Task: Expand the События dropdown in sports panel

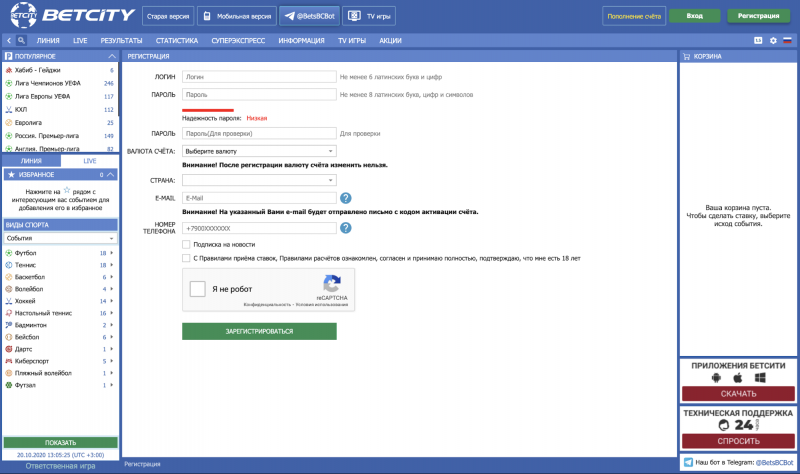Action: click(60, 238)
